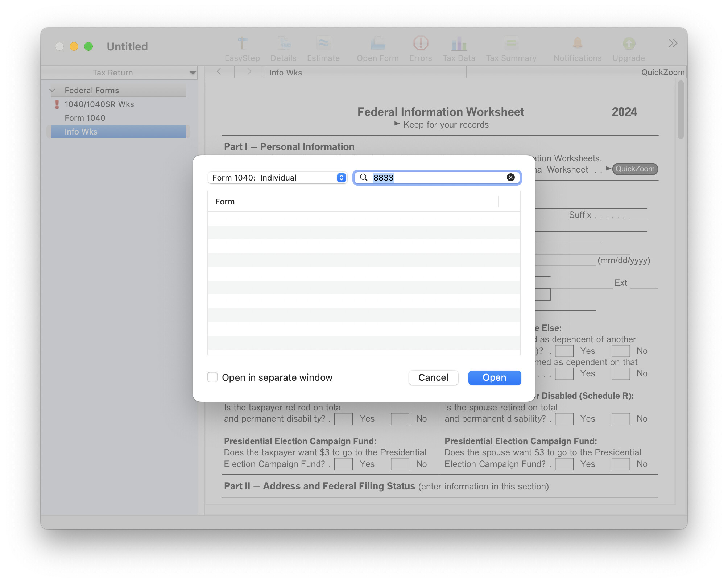728x583 pixels.
Task: Check No for spouse Presidential Election fund
Action: coord(621,464)
